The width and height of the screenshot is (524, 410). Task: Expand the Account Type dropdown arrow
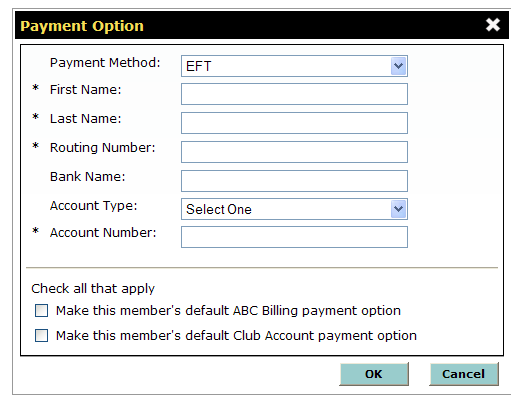click(398, 209)
